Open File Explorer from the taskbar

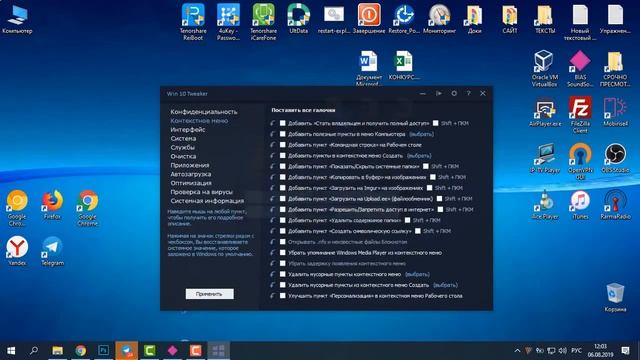58,350
